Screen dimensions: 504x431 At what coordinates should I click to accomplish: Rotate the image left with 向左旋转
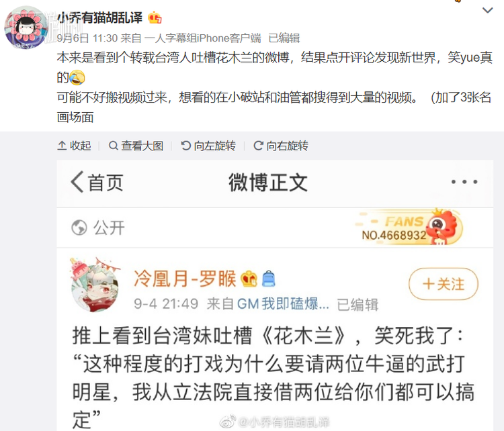click(208, 146)
